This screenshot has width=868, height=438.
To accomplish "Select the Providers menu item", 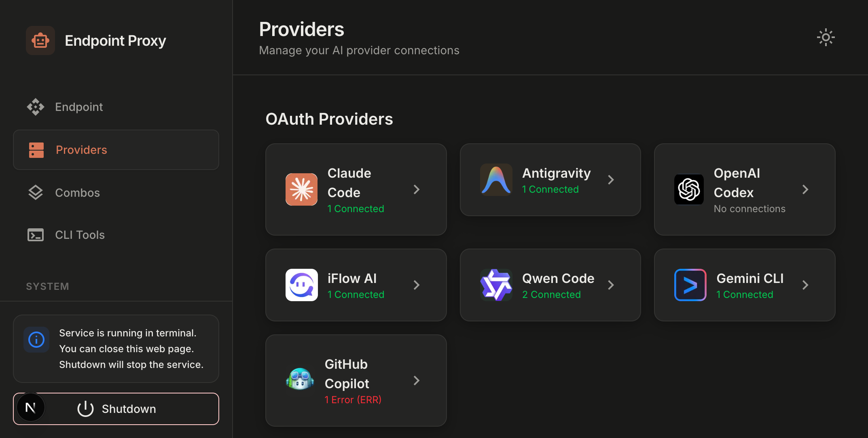I will (x=116, y=150).
